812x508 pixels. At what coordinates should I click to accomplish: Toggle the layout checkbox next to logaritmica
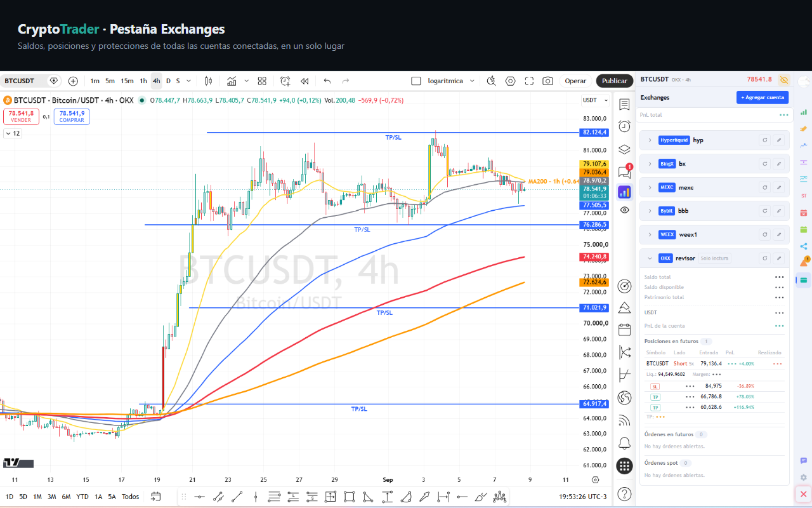point(416,81)
